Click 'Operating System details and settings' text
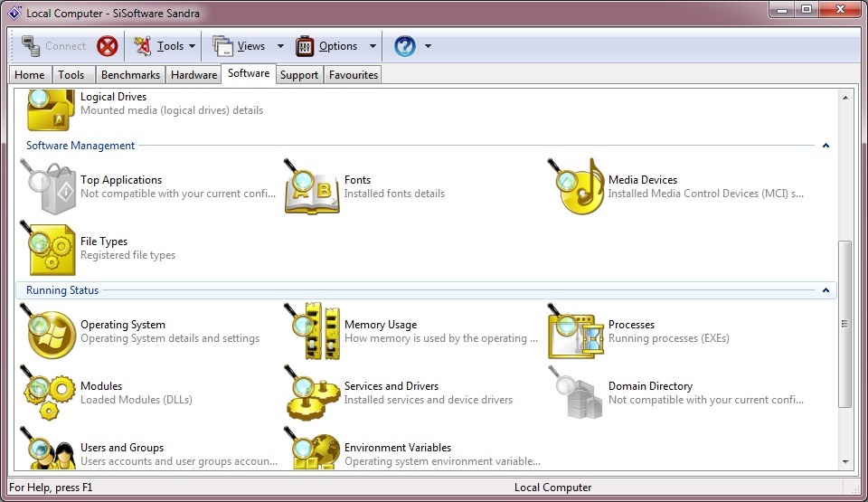The height and width of the screenshot is (502, 868). [x=170, y=338]
